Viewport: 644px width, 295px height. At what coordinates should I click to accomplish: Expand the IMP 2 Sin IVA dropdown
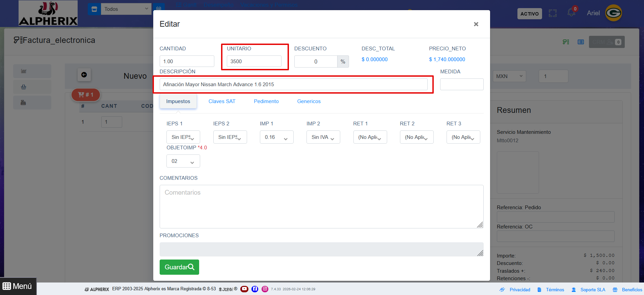(323, 137)
